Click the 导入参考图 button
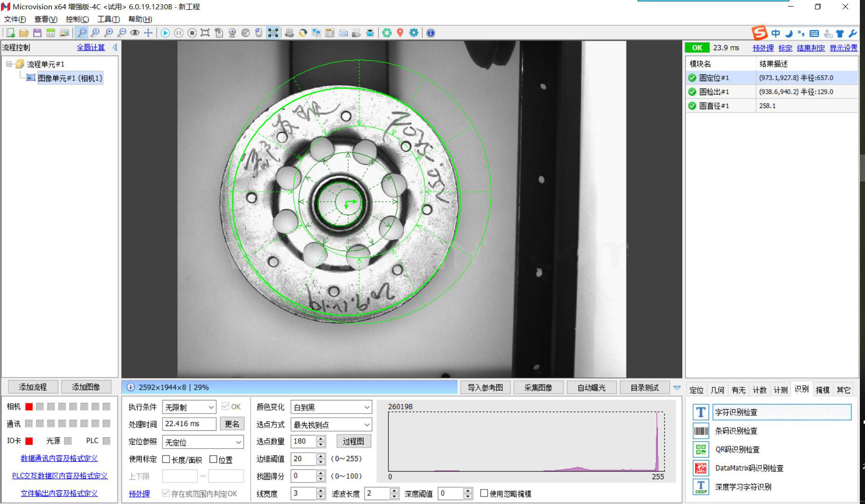The width and height of the screenshot is (865, 504). pyautogui.click(x=485, y=387)
